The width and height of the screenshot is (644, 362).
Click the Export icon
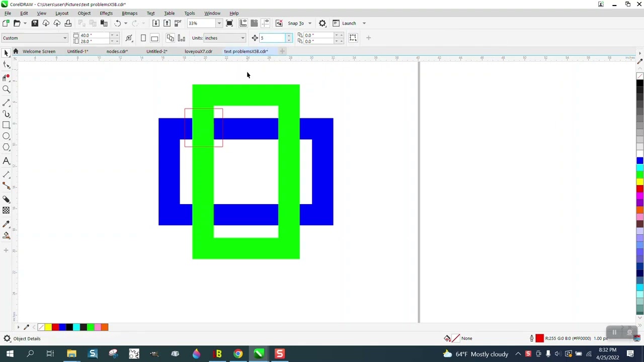pyautogui.click(x=167, y=23)
